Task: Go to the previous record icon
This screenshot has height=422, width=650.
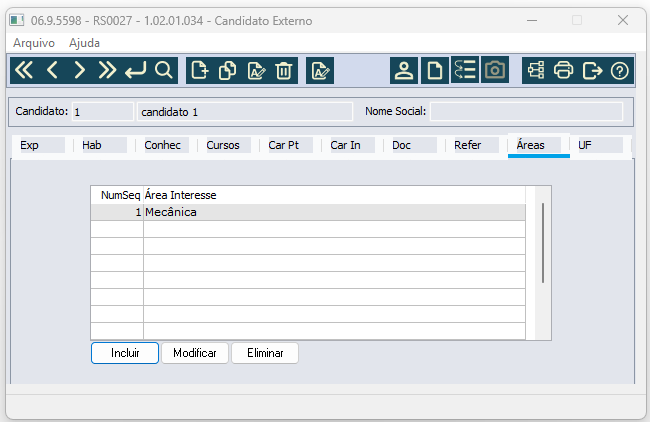Action: (x=52, y=70)
